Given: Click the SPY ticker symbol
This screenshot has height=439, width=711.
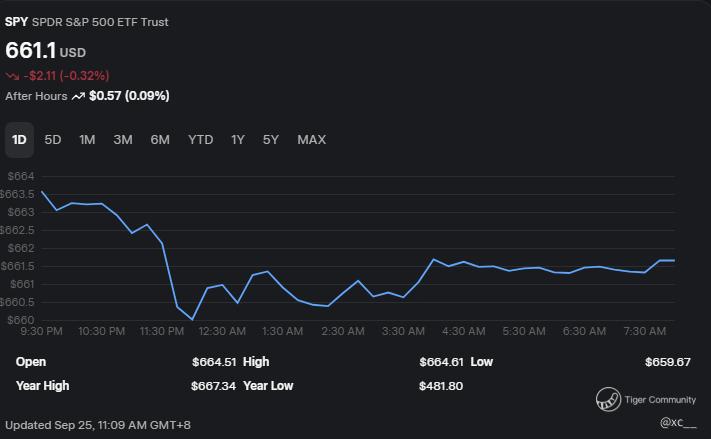Looking at the screenshot, I should 17,22.
